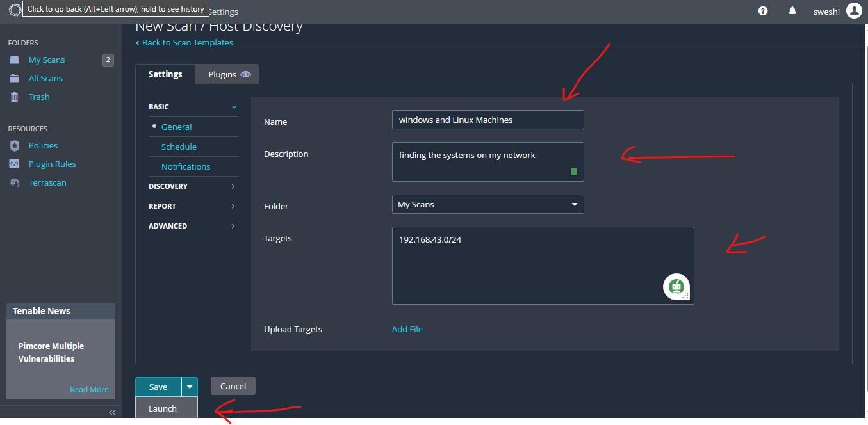This screenshot has height=425, width=868.
Task: Collapse the left sidebar with the chevron
Action: (112, 412)
